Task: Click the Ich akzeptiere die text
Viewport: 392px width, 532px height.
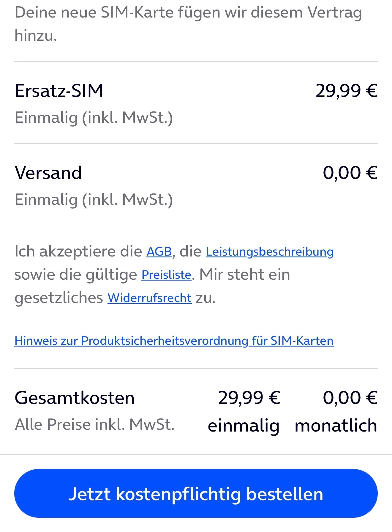Action: click(x=78, y=252)
